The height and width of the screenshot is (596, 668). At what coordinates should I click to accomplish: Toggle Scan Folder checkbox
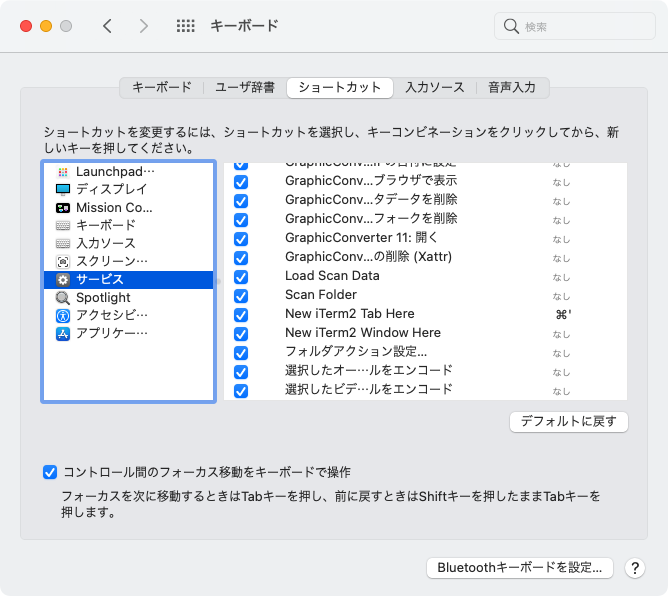coord(241,296)
